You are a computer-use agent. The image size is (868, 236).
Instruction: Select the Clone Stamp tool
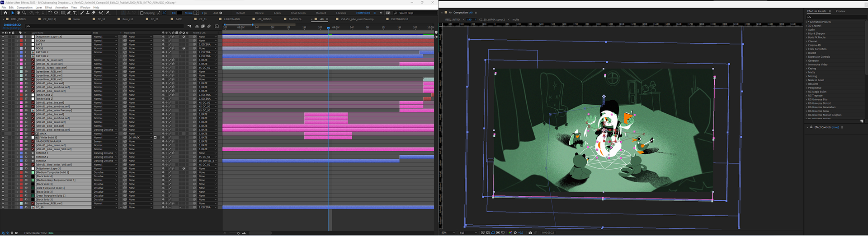point(87,13)
